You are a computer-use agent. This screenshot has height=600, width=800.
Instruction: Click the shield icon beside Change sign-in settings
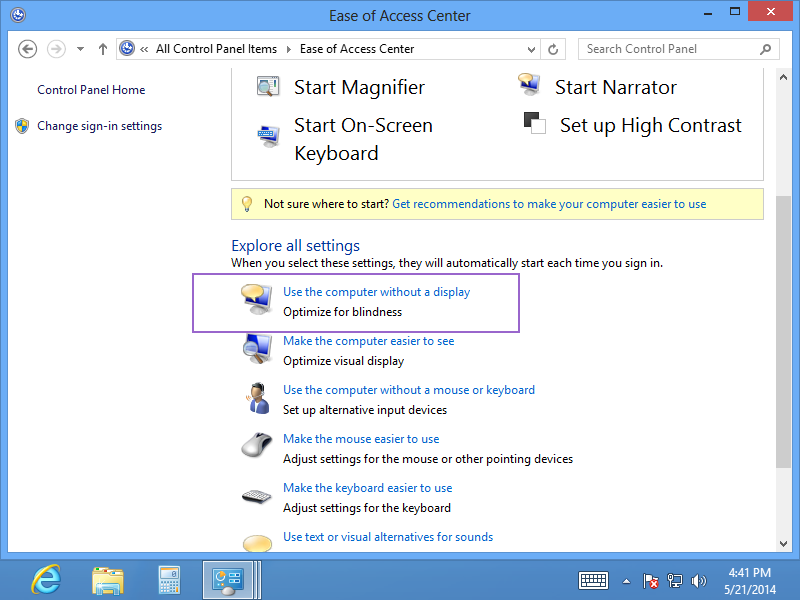[22, 126]
